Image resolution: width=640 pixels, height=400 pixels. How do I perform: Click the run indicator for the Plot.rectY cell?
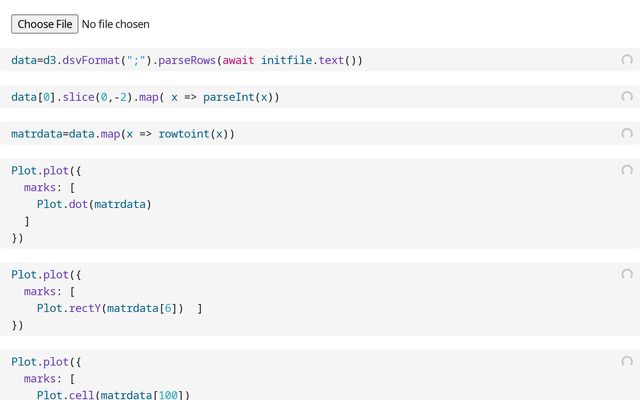tap(627, 274)
